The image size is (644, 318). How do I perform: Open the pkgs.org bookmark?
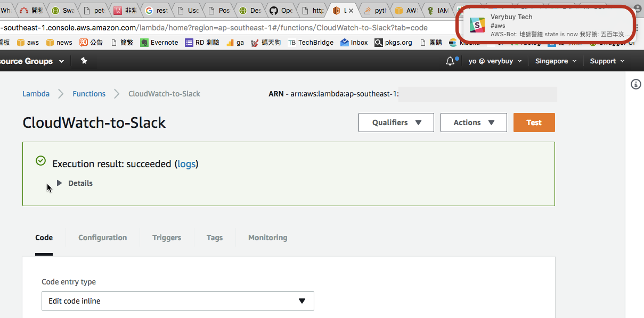click(x=394, y=43)
